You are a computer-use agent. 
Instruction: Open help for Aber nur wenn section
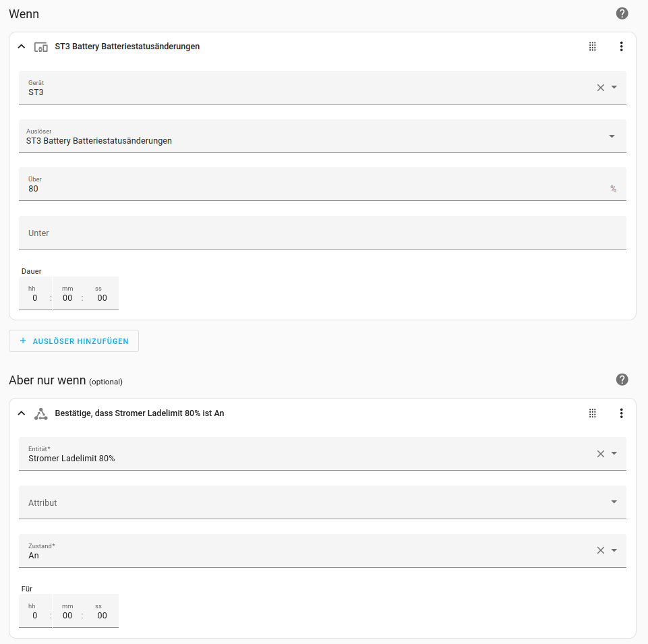622,380
